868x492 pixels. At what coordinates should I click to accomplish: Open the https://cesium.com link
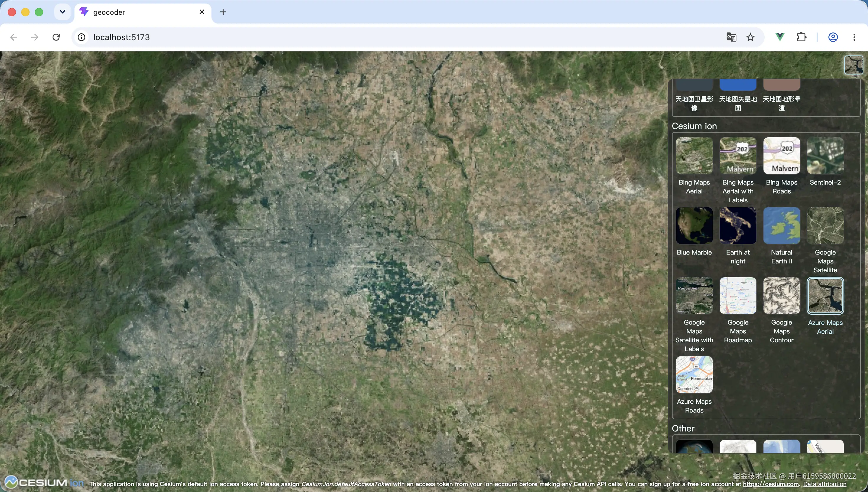771,484
